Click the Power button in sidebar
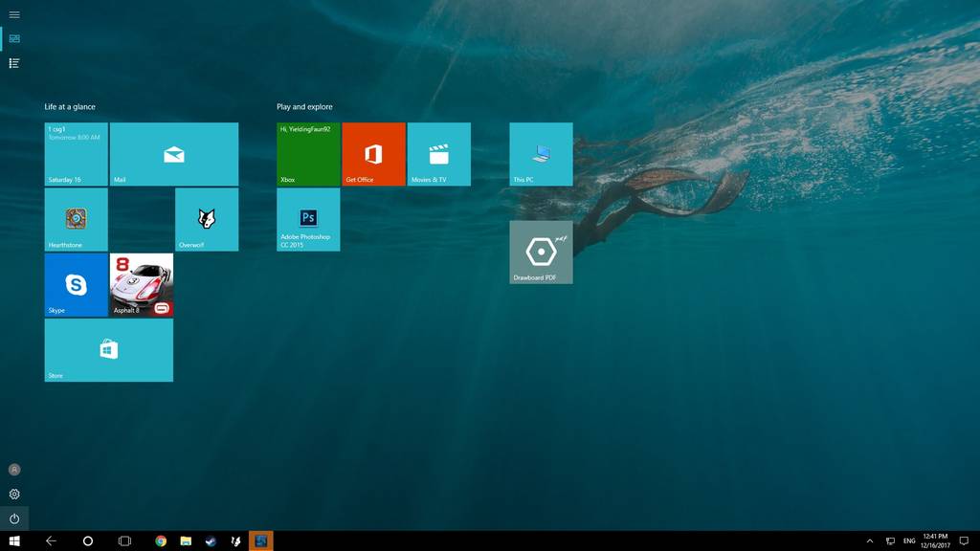Screen dimensions: 980x551 [x=14, y=518]
